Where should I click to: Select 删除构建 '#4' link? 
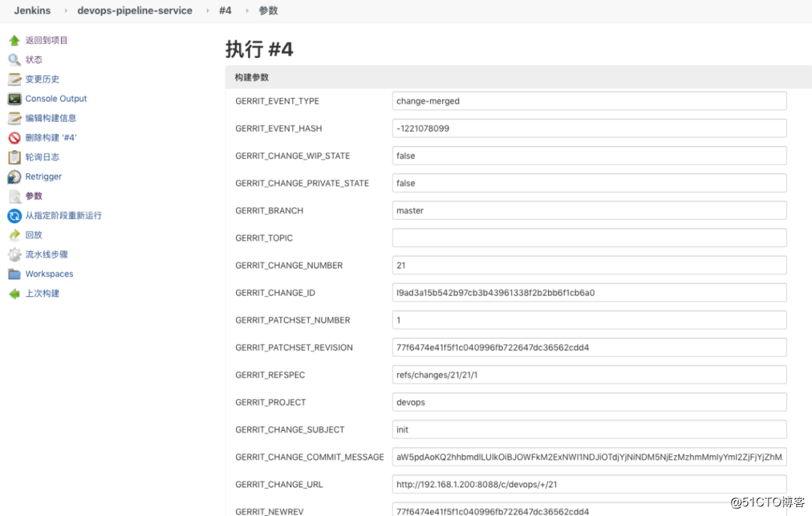(51, 138)
